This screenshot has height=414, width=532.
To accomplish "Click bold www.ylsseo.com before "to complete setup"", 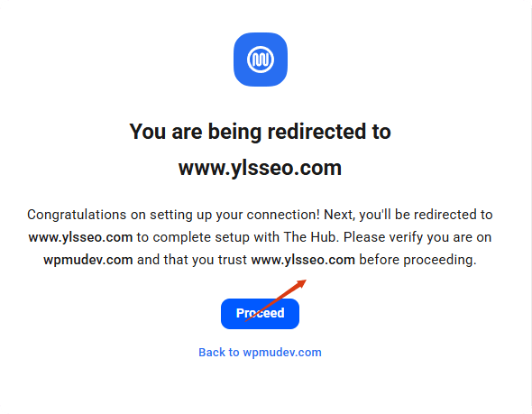I will tap(80, 237).
